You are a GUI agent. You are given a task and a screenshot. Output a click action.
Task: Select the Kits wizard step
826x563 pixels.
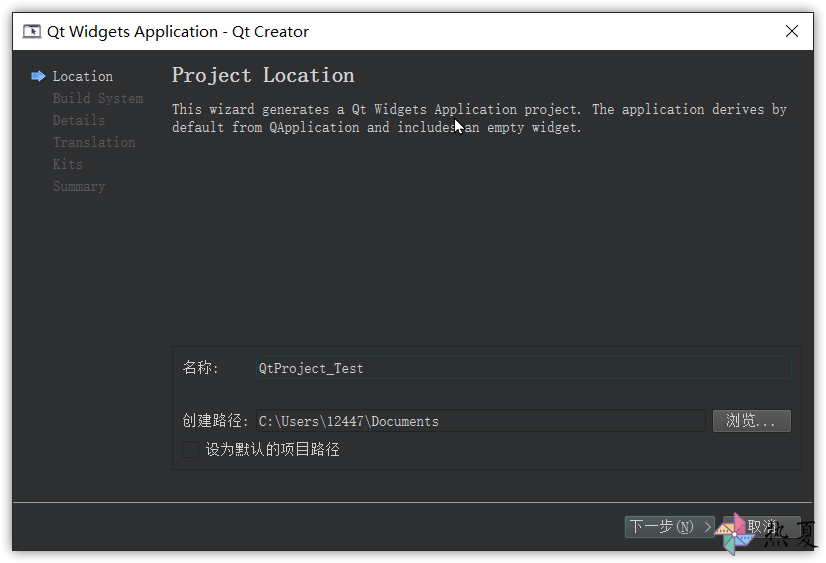[x=67, y=165]
